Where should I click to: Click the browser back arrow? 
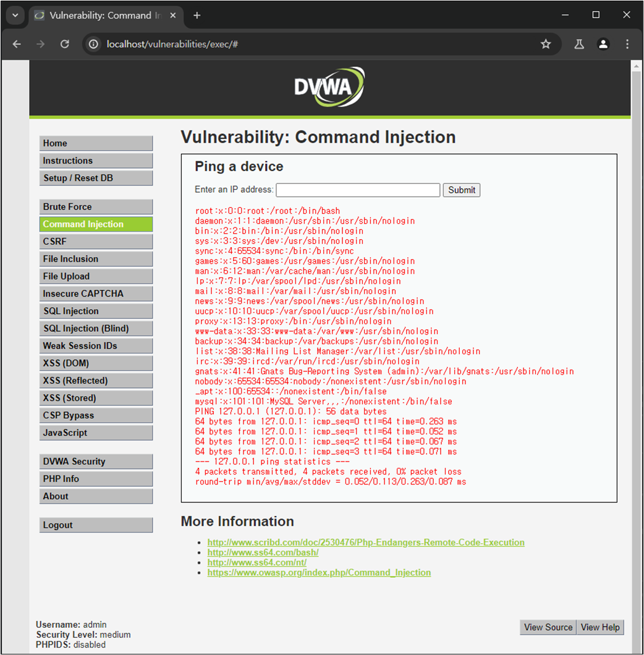(17, 44)
